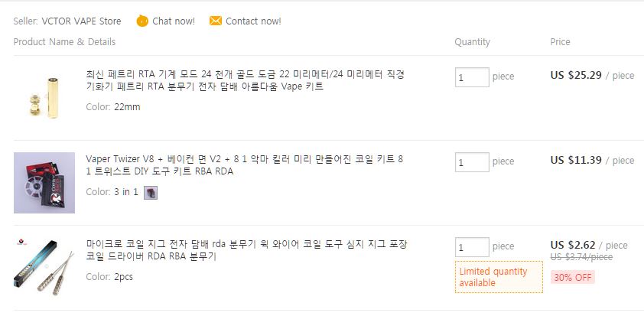
Task: Open the micro coil jig RDA product title
Action: point(247,250)
